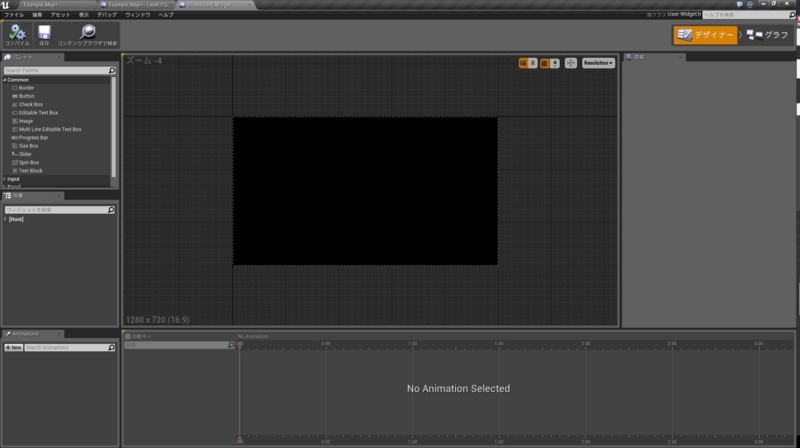Select the Progress Bar widget icon
800x448 pixels.
(x=15, y=138)
